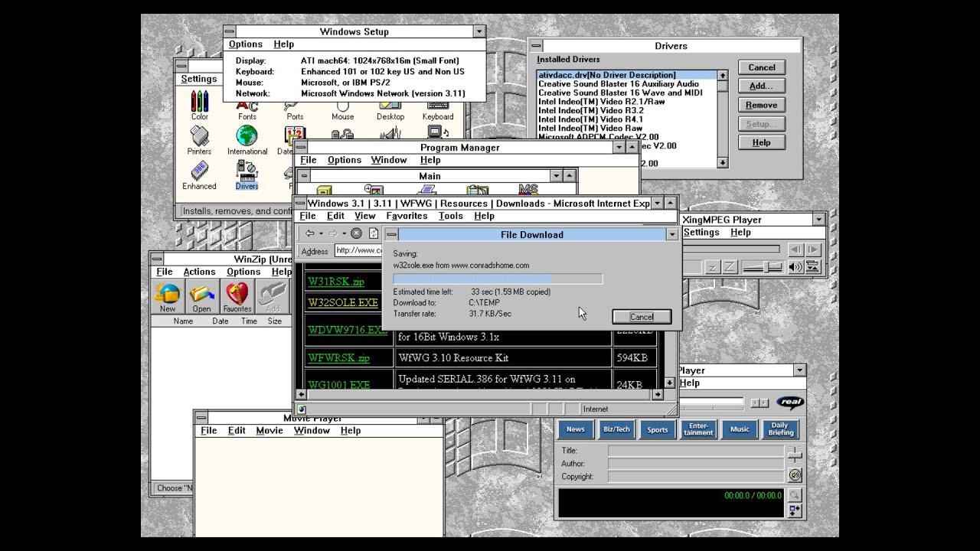Click Remove button in Drivers dialog
The height and width of the screenshot is (551, 980).
click(x=761, y=105)
